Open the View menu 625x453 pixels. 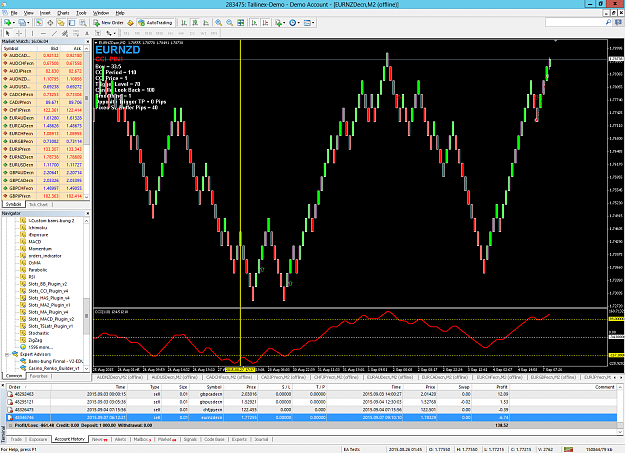[x=29, y=13]
